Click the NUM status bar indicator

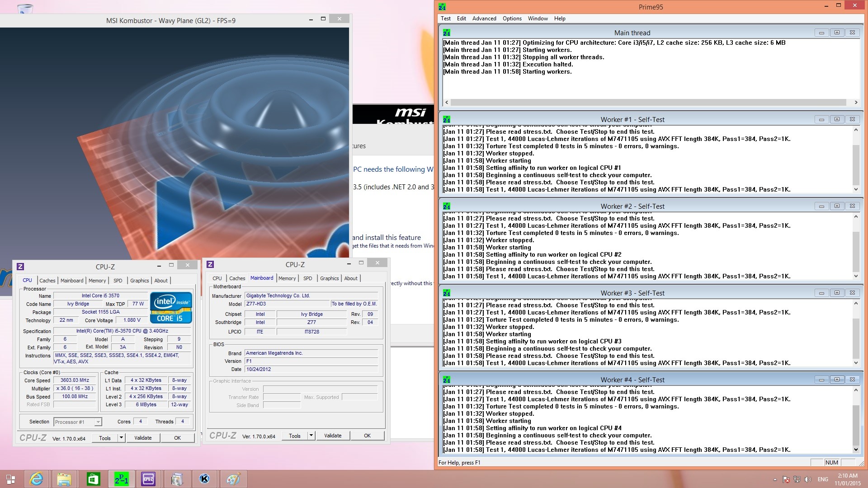tap(832, 463)
